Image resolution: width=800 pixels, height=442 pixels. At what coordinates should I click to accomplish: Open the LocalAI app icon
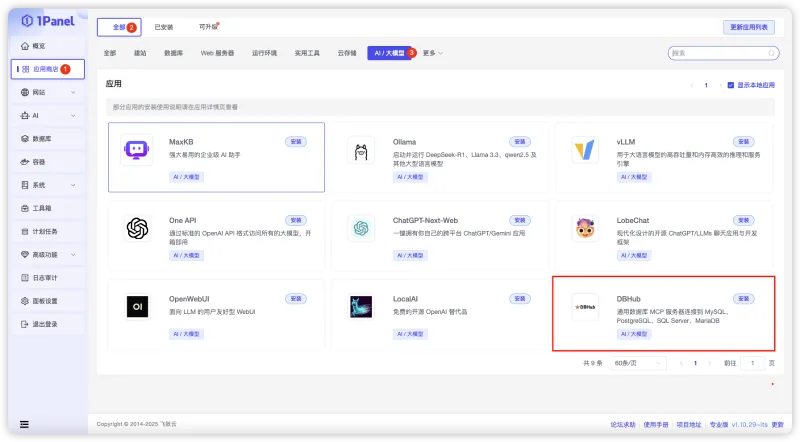[361, 307]
